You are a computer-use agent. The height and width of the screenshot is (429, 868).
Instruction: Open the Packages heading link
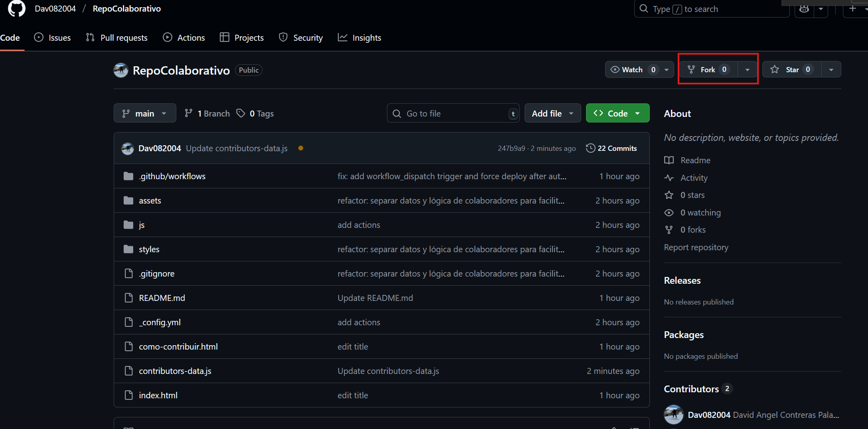pos(684,335)
